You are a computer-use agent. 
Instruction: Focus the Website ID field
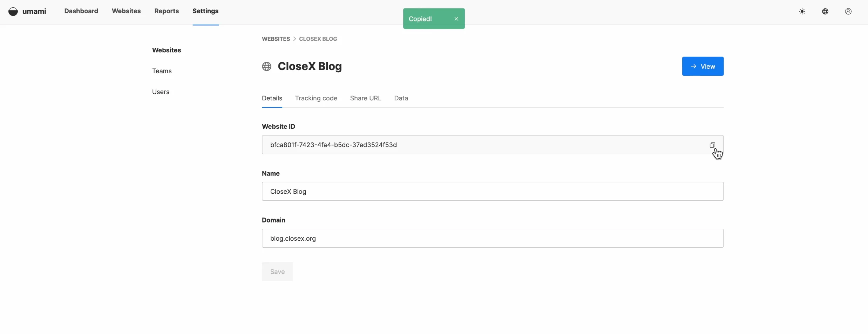point(493,145)
